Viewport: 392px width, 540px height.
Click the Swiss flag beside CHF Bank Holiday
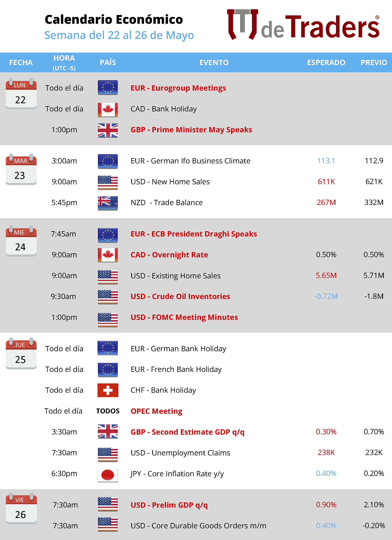coord(108,390)
